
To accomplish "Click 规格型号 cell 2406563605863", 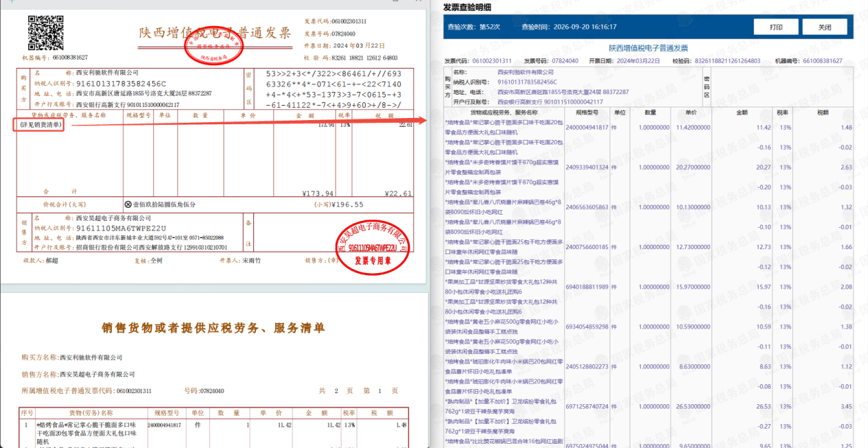I will click(587, 207).
